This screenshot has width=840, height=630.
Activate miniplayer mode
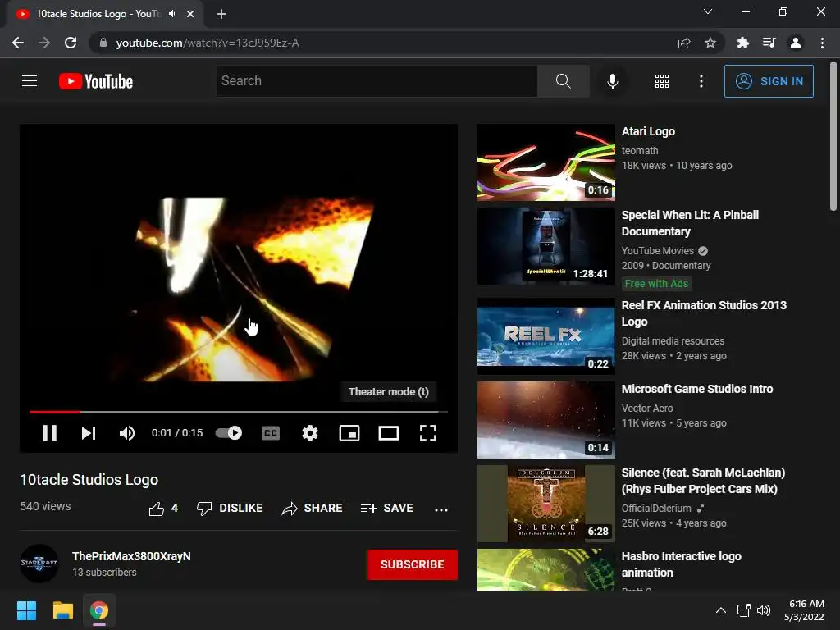[349, 433]
